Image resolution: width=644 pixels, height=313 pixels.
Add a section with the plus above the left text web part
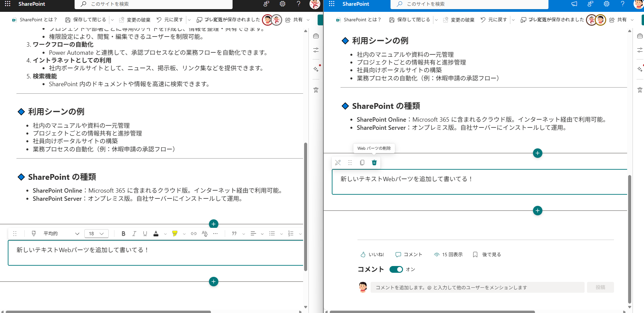click(213, 224)
